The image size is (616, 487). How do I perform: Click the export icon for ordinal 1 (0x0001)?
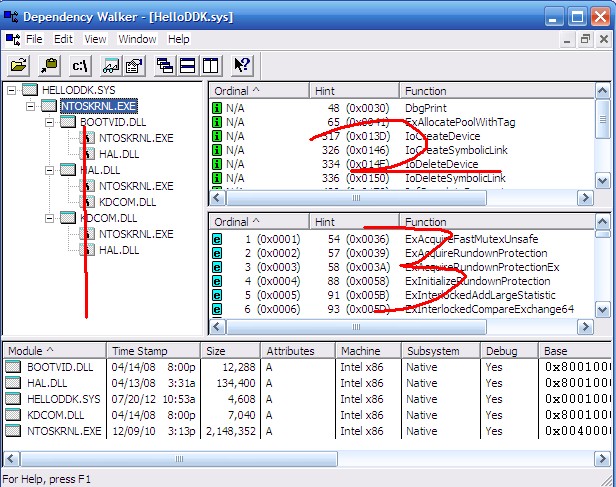pos(216,239)
